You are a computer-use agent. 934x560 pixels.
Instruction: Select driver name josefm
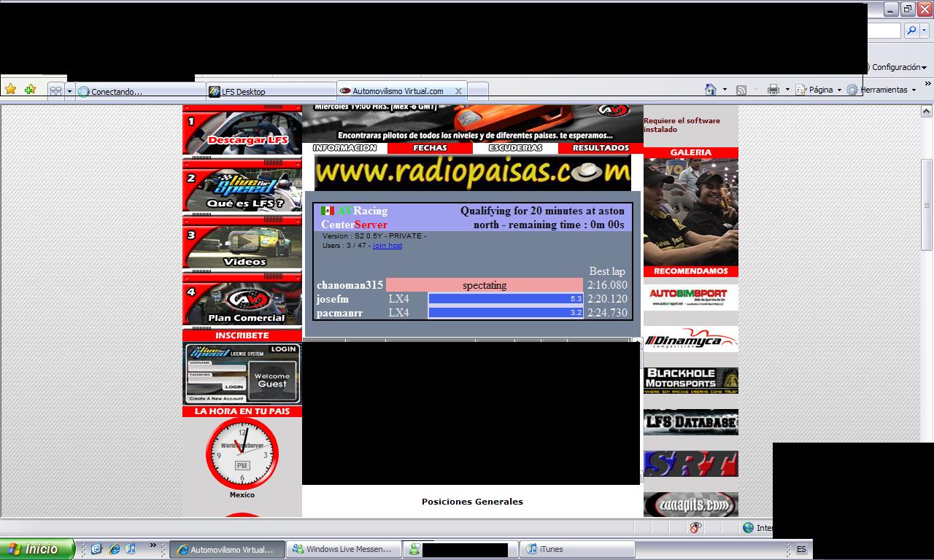333,299
